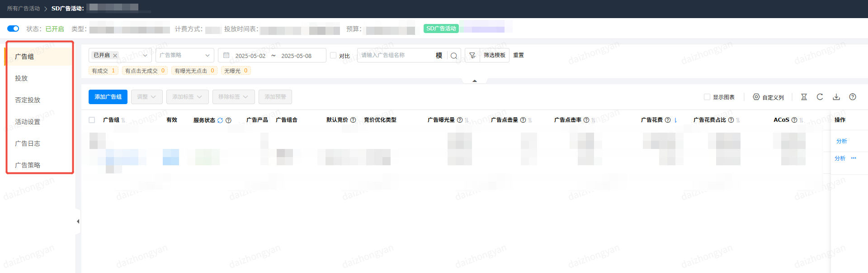The width and height of the screenshot is (868, 273).
Task: Click 筛选模板 button
Action: pyautogui.click(x=494, y=55)
